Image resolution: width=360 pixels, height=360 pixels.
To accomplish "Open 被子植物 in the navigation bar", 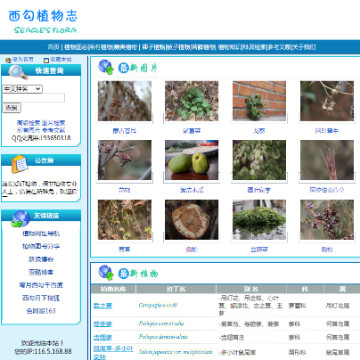I will pyautogui.click(x=178, y=47).
